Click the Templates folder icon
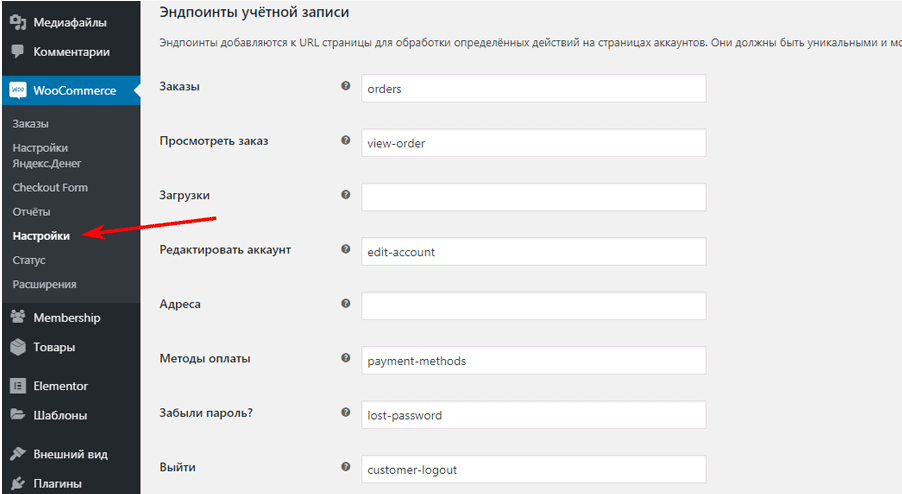The height and width of the screenshot is (494, 902). [x=18, y=415]
